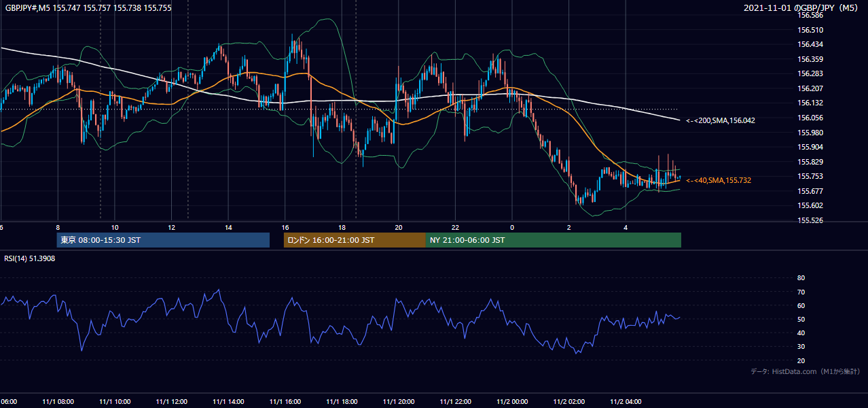Click bottom time label '11/1 18:00'
Image resolution: width=868 pixels, height=408 pixels.
tap(342, 401)
